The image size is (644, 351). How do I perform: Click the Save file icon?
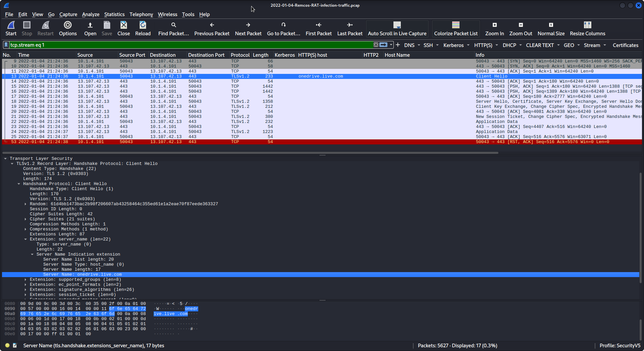pos(107,25)
